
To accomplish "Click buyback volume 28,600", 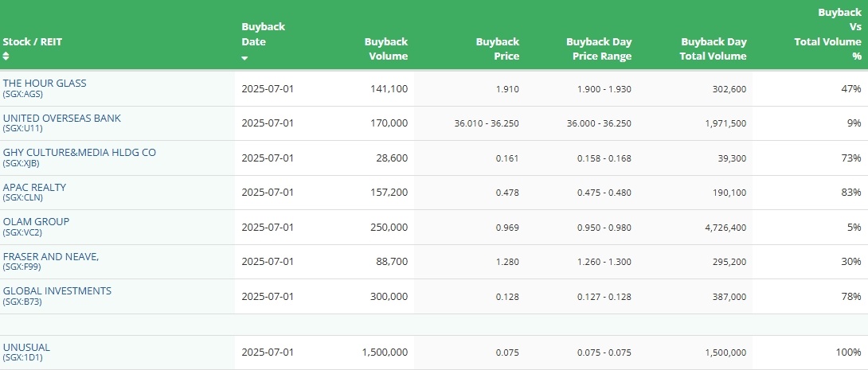I will (391, 158).
